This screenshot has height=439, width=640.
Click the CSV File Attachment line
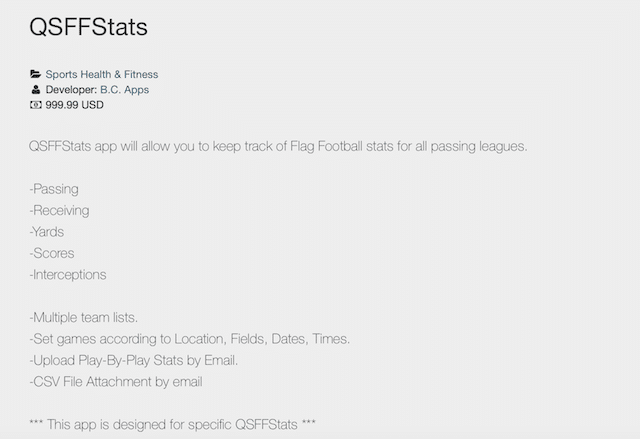[116, 382]
